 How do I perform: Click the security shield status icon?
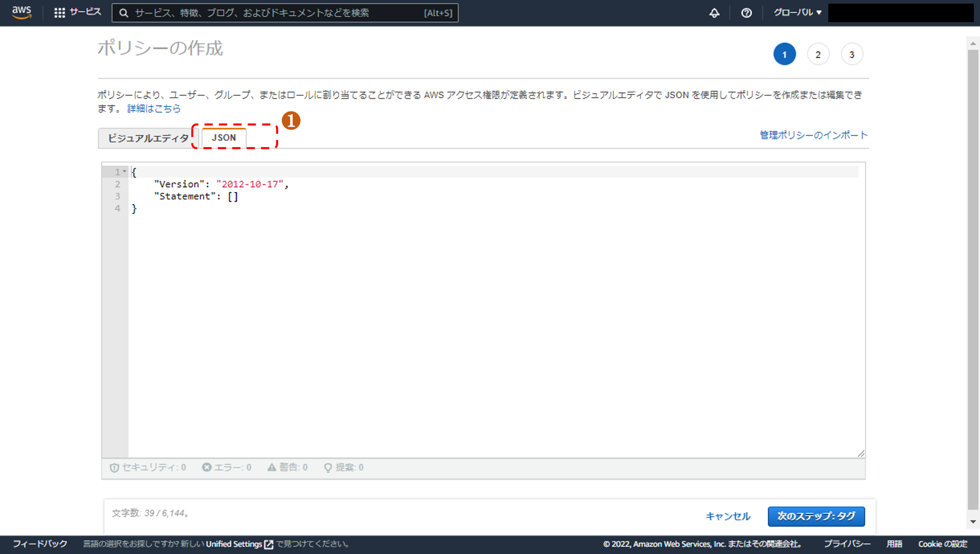pos(114,468)
